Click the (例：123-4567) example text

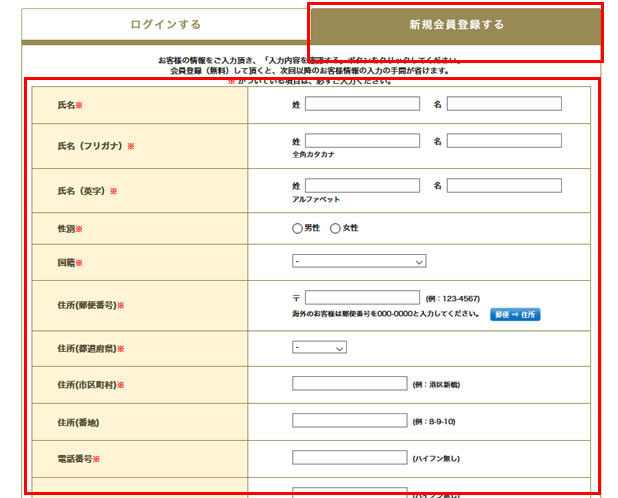click(453, 299)
